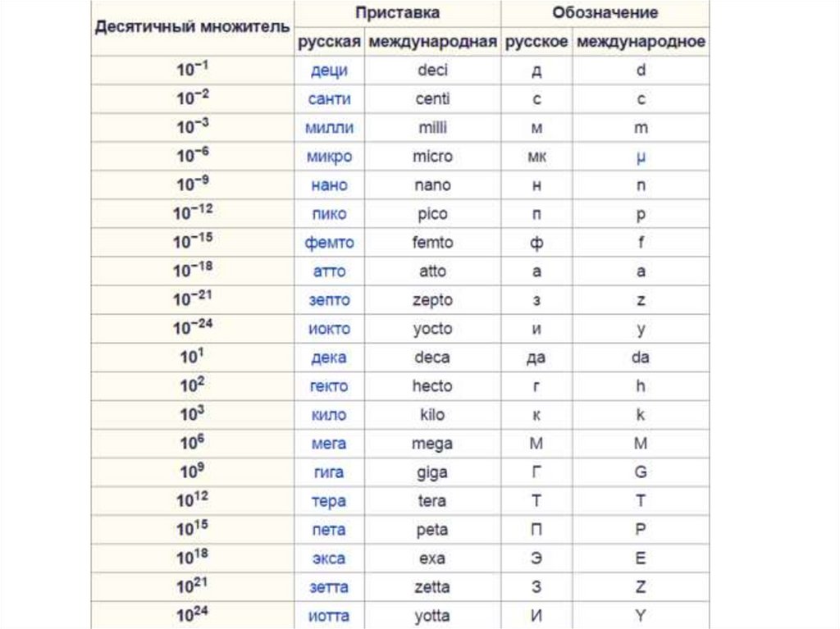Open the мега prefix link
The width and height of the screenshot is (840, 629).
pos(328,444)
